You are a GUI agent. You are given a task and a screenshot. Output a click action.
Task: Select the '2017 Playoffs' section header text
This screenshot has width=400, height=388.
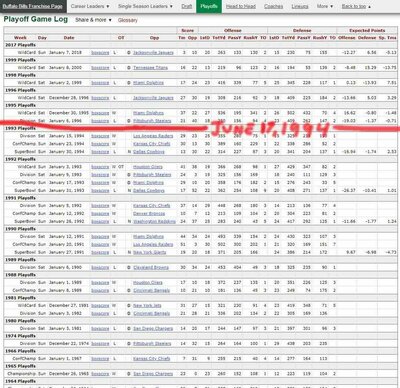(20, 45)
